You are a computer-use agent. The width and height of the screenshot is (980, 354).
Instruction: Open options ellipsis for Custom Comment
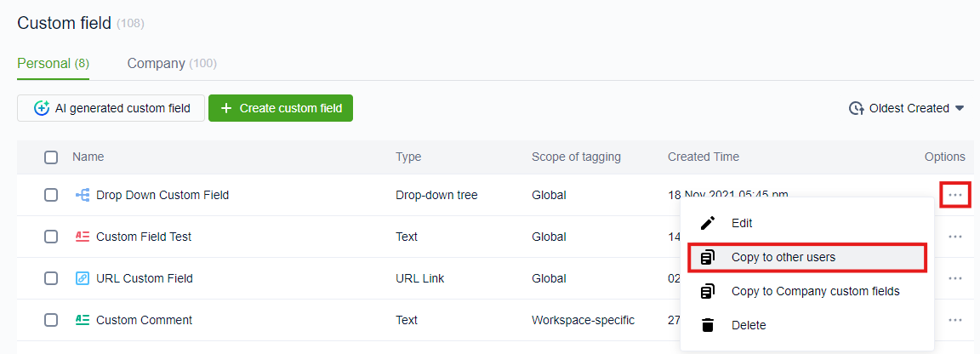click(x=955, y=320)
